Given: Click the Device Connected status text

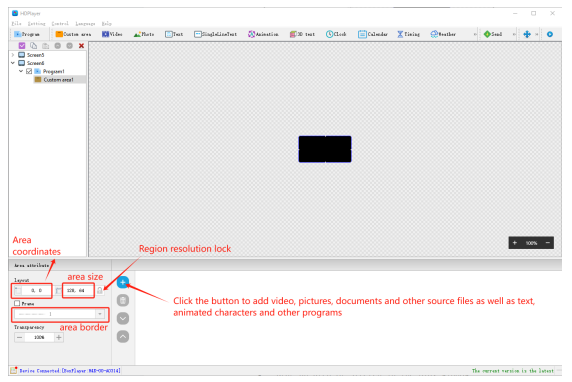Looking at the screenshot, I should (x=70, y=371).
